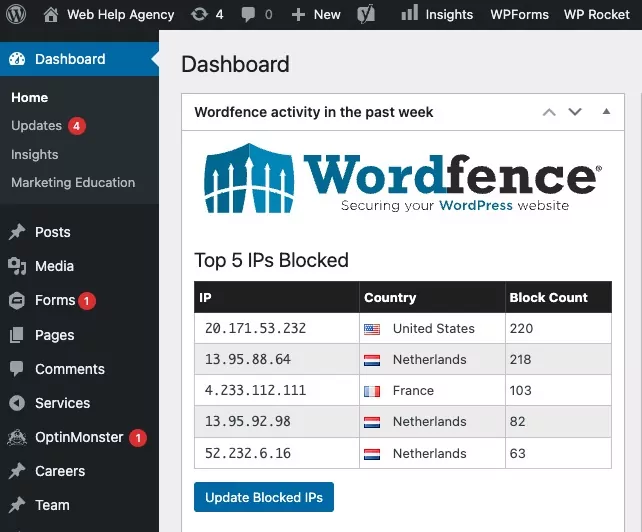Open Insights under Dashboard submenu
This screenshot has height=532, width=642.
click(34, 154)
